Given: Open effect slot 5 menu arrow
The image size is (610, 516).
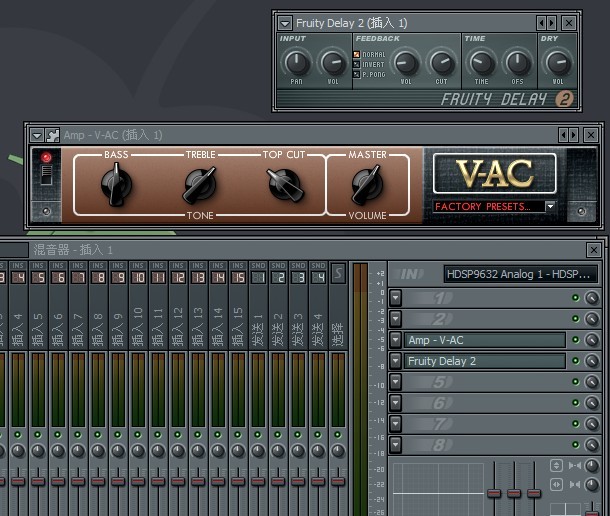Looking at the screenshot, I should click(395, 382).
